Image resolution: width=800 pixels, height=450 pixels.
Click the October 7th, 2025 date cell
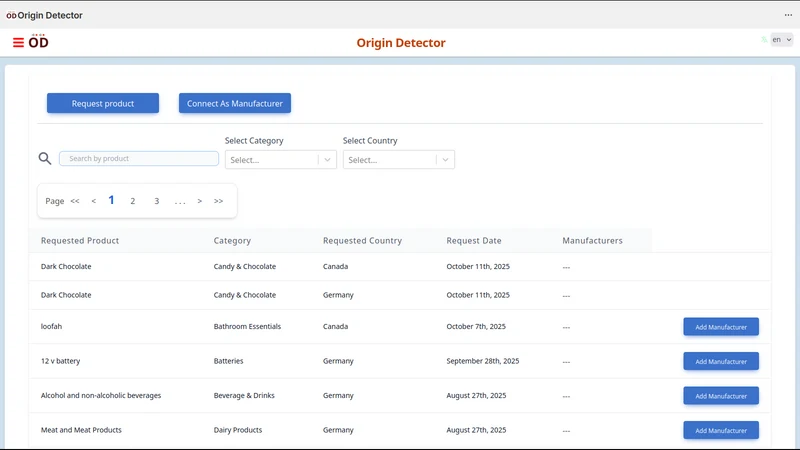click(x=476, y=327)
